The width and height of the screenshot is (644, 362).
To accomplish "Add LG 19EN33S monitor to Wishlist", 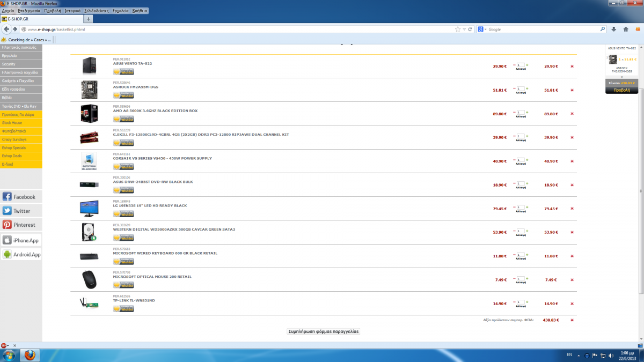I will pyautogui.click(x=123, y=214).
